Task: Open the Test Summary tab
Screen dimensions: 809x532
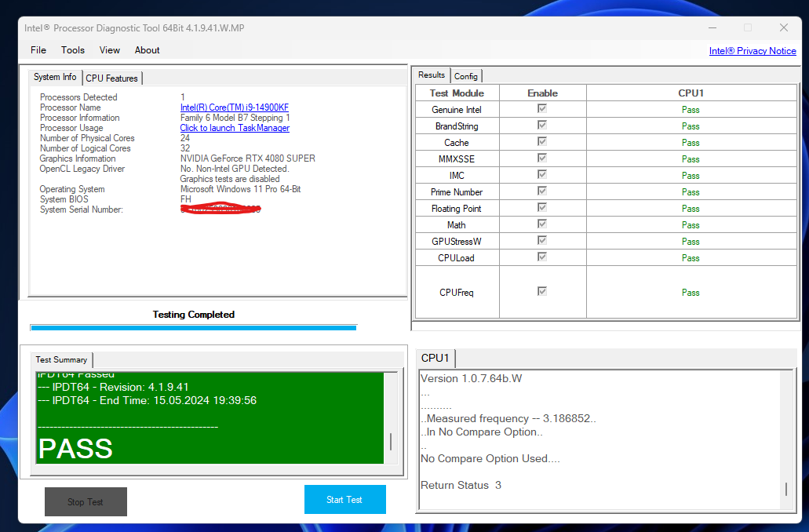Action: point(61,359)
